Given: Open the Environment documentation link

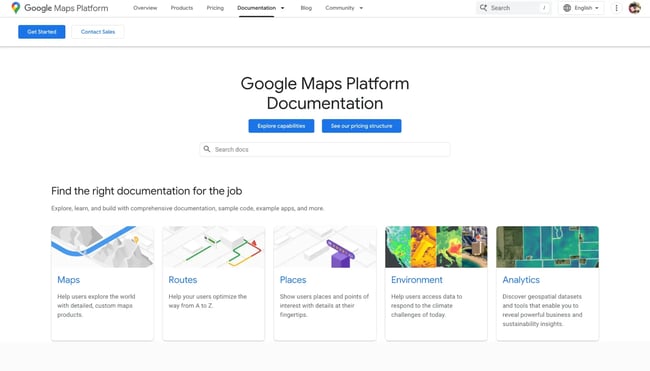Looking at the screenshot, I should pyautogui.click(x=417, y=280).
